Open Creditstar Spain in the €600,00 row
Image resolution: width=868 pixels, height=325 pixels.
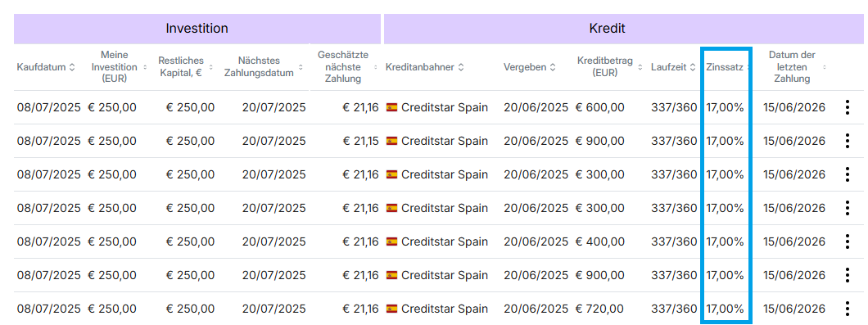coord(445,107)
